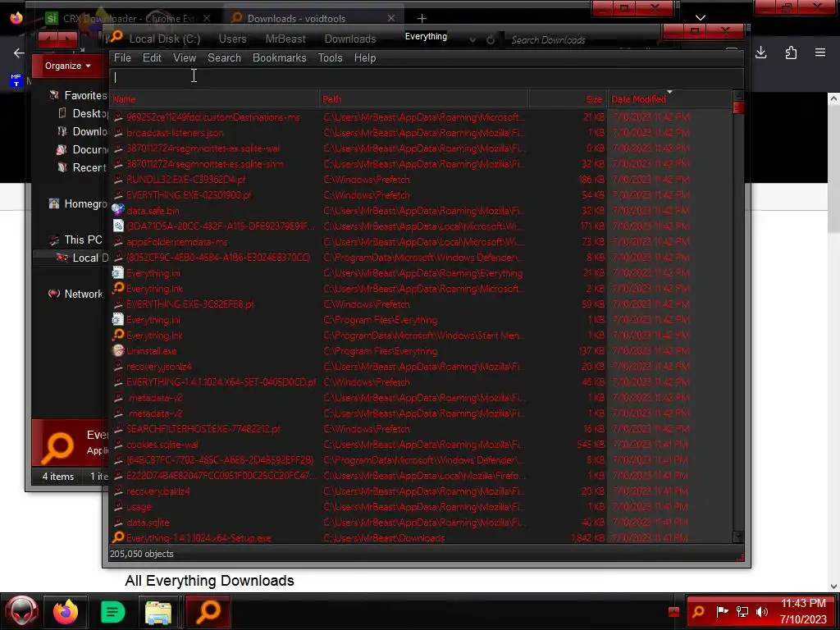
Task: Close the CRX Downloader tab
Action: [x=207, y=18]
